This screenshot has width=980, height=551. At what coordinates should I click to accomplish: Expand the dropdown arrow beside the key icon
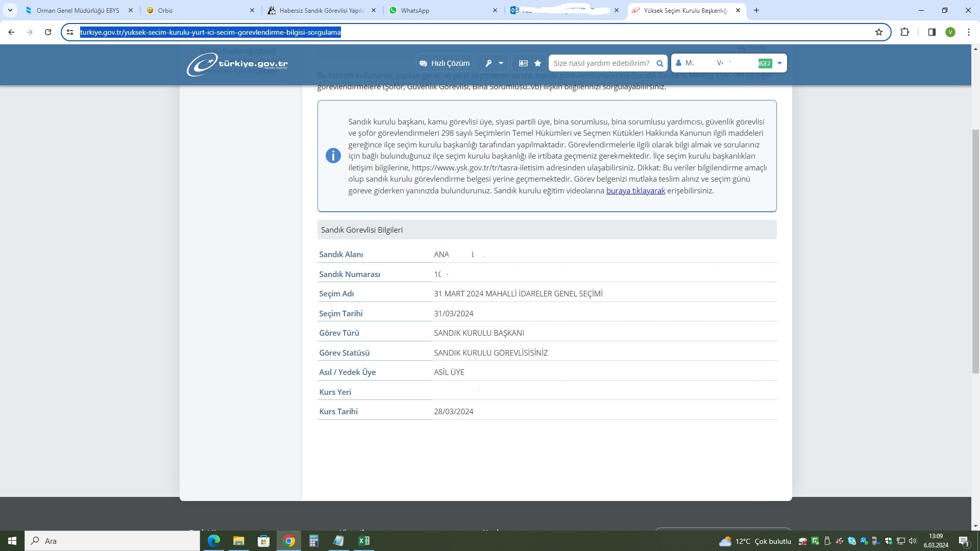point(501,63)
